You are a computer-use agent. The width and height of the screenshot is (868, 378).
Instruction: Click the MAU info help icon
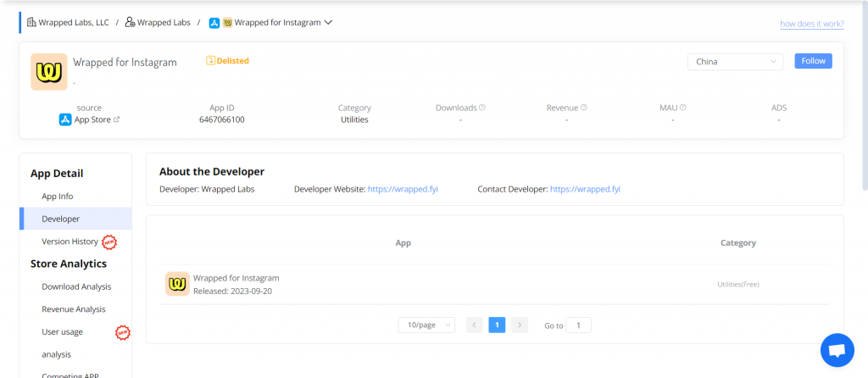tap(682, 108)
